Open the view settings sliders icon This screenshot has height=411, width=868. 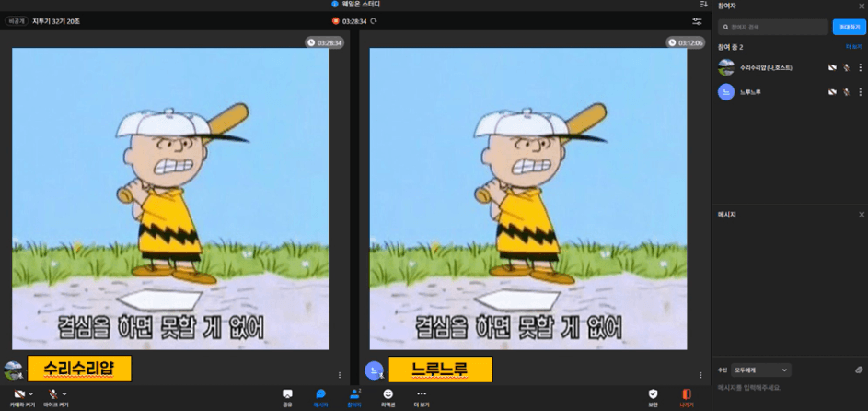697,21
